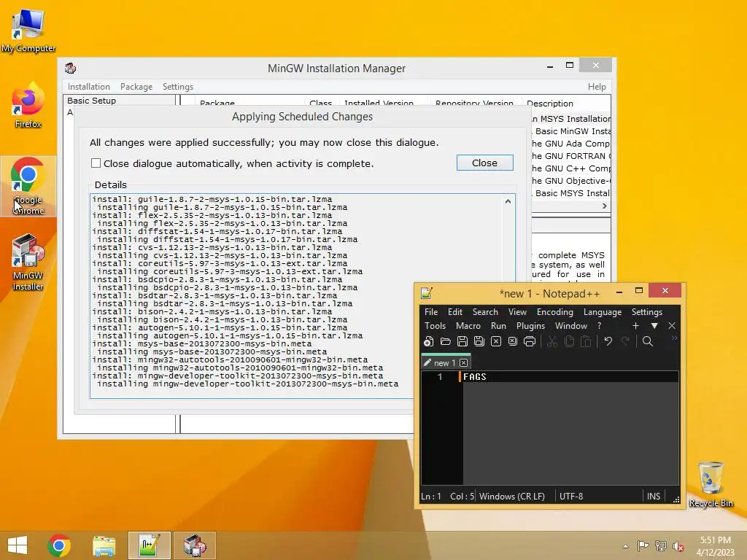The width and height of the screenshot is (747, 560).
Task: Click the plus icon beside Notepad++ menu bar
Action: point(635,326)
